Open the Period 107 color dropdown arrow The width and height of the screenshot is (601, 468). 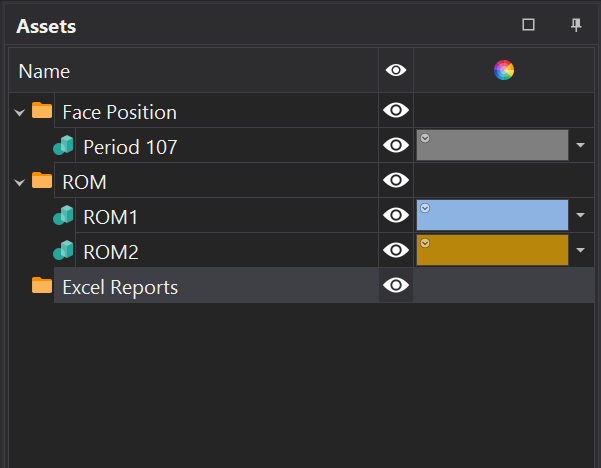(x=581, y=146)
